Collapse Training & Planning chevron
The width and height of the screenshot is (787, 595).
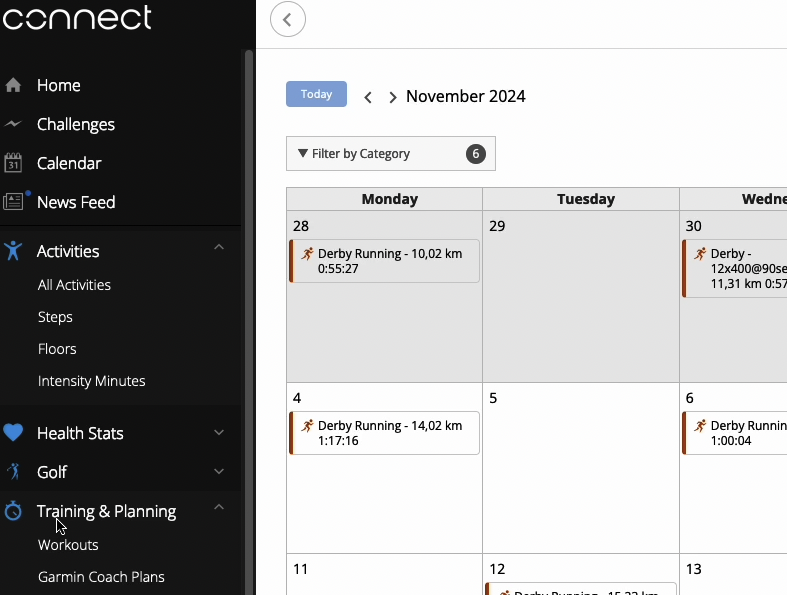(219, 507)
